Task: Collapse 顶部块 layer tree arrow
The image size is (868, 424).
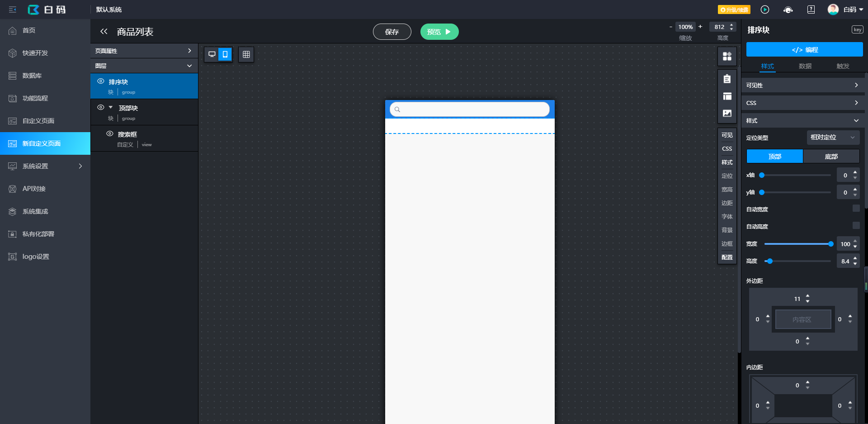Action: click(x=111, y=107)
